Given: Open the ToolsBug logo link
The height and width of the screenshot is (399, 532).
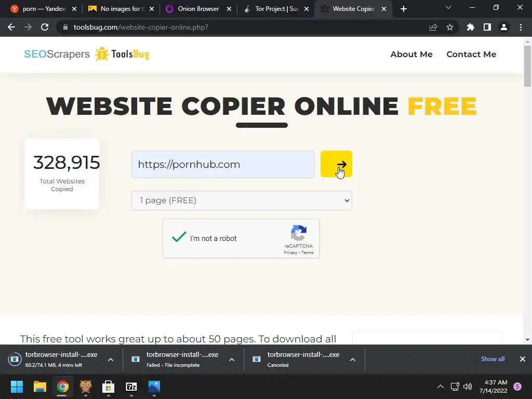Looking at the screenshot, I should 122,54.
